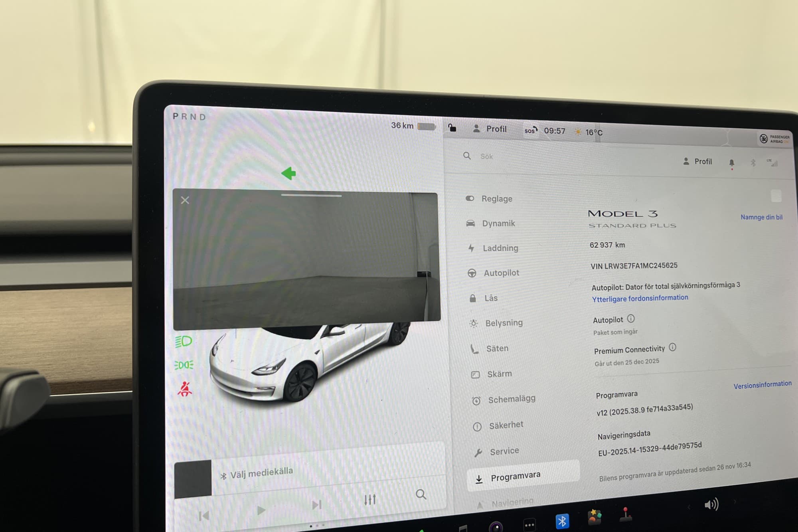This screenshot has width=798, height=532.
Task: Tap the volume speaker icon
Action: 711,504
